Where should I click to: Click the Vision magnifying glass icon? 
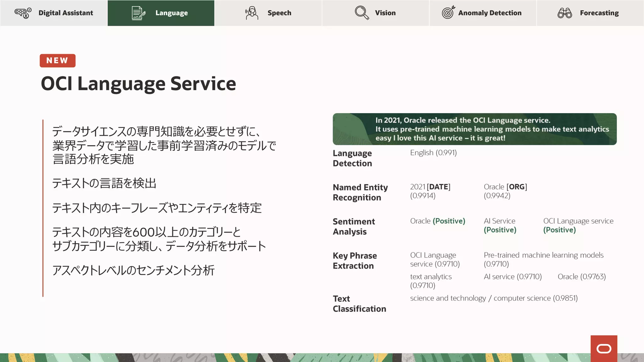click(x=362, y=13)
